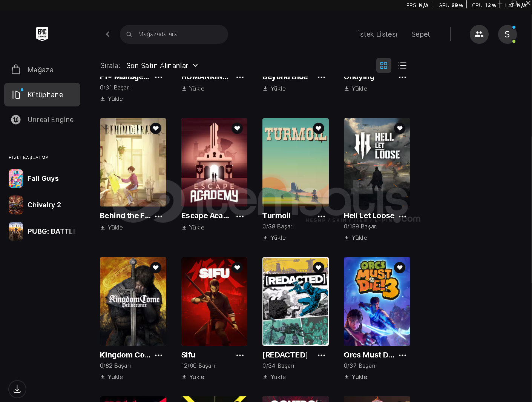532x402 pixels.
Task: Launch PUBG: BATTLEGROUNDS from quick launch
Action: click(x=42, y=231)
